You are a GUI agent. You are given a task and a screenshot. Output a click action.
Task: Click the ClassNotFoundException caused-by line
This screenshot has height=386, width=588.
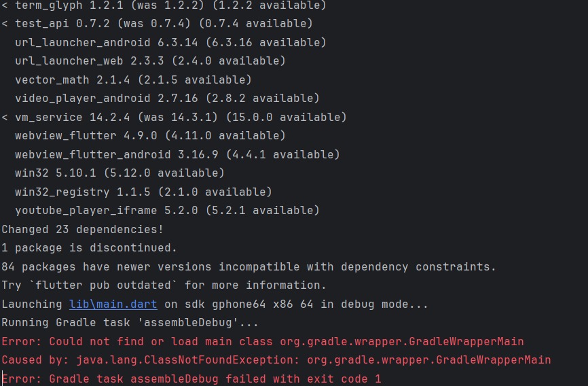[x=276, y=360]
